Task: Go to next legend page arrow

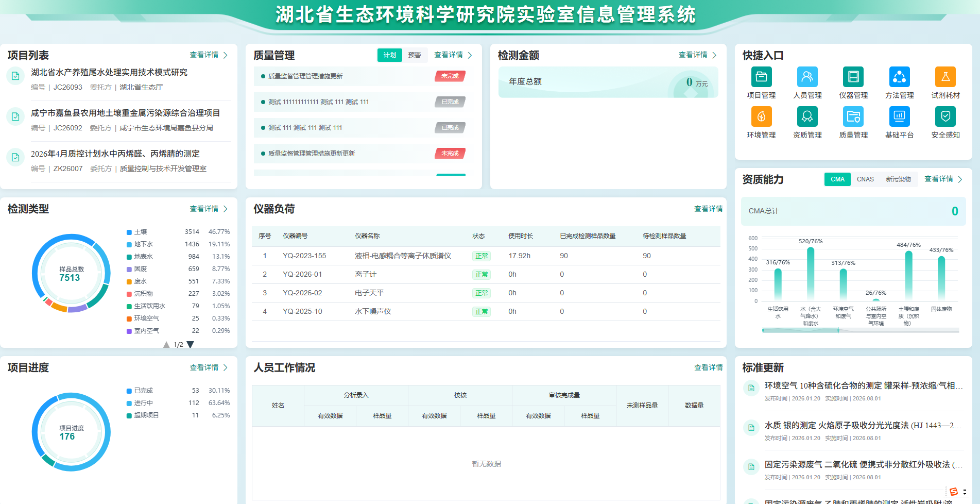Action: 191,344
